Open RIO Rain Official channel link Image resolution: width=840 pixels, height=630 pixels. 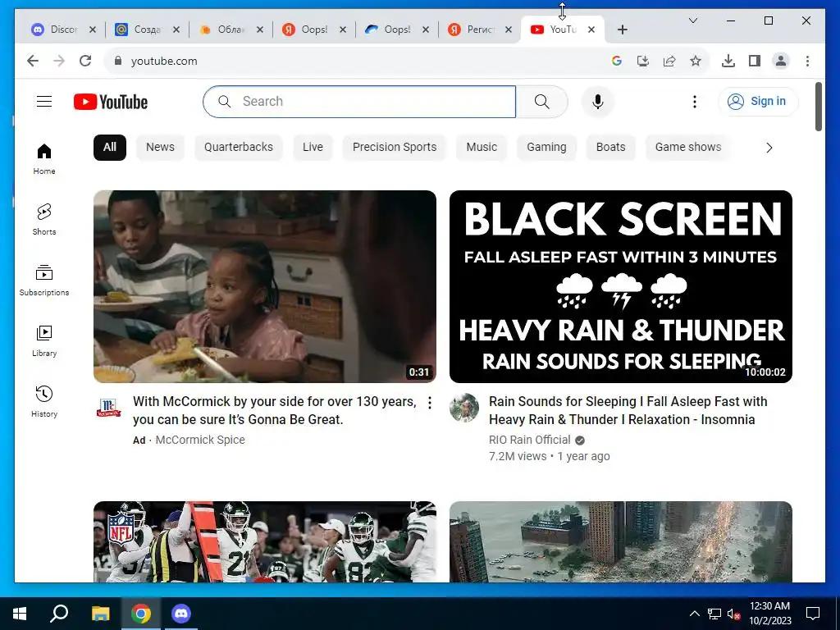point(529,440)
